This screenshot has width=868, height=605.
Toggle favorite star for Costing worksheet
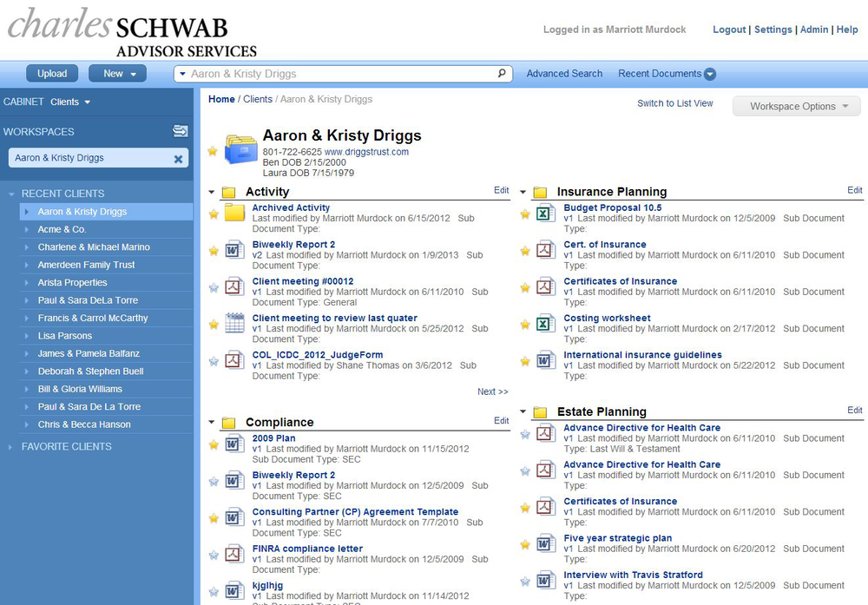coord(524,325)
